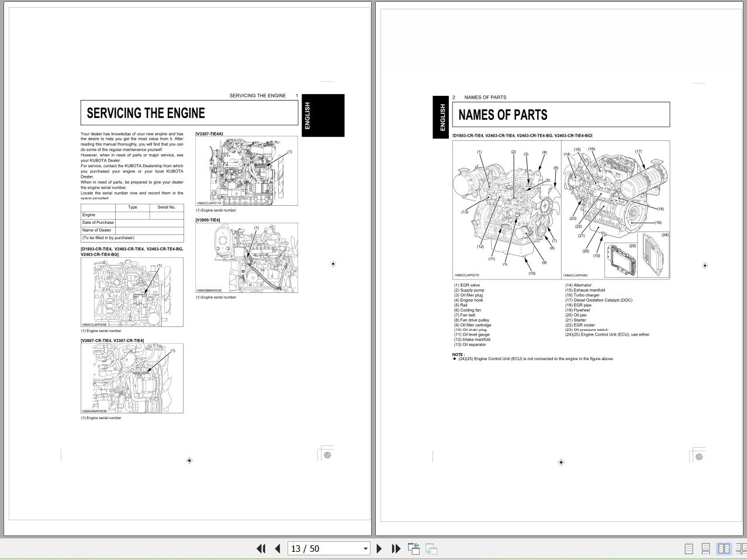The image size is (747, 560).
Task: Go to the first page
Action: [x=261, y=548]
